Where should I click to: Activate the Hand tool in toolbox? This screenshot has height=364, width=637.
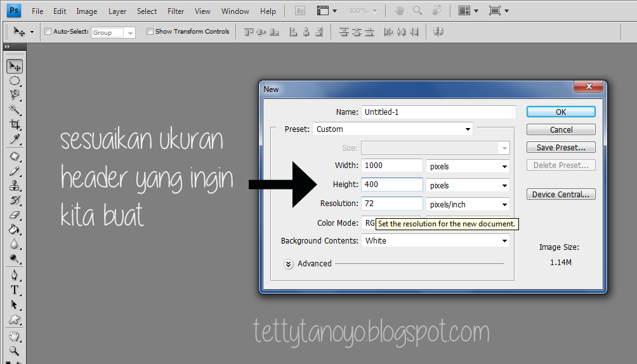[14, 336]
